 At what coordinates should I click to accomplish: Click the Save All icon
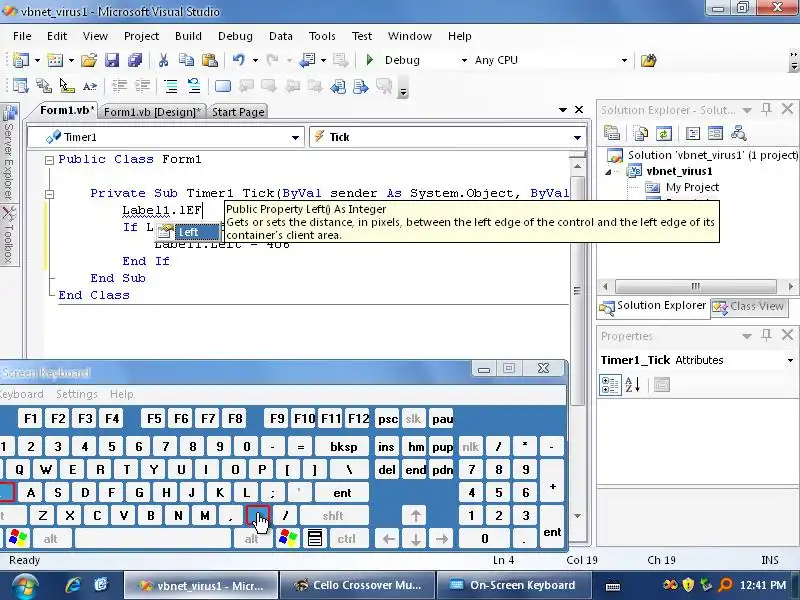pyautogui.click(x=135, y=60)
